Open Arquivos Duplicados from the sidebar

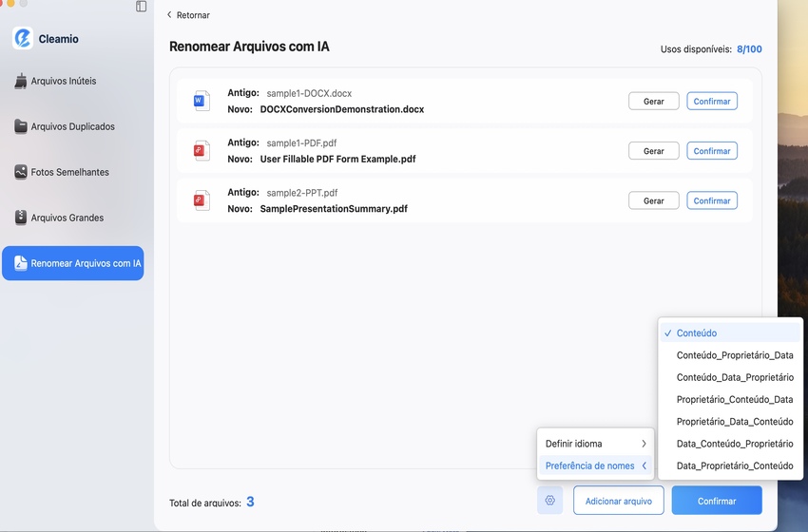(72, 126)
